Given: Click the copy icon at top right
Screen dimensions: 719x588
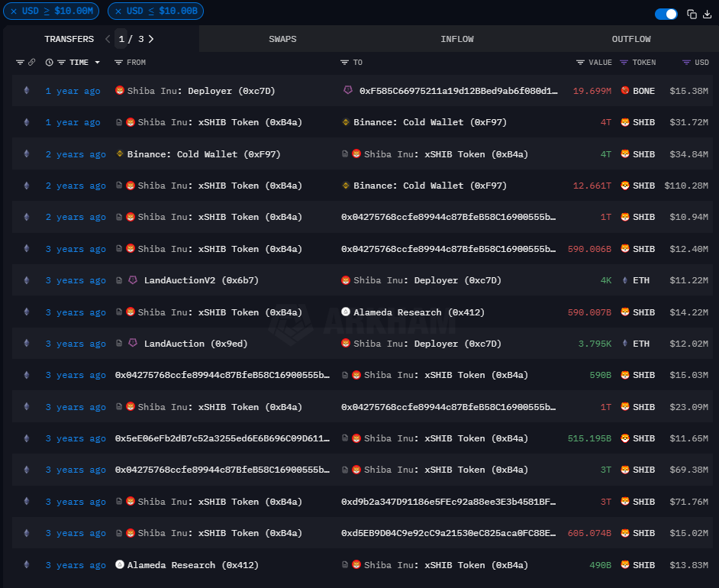Looking at the screenshot, I should click(692, 14).
